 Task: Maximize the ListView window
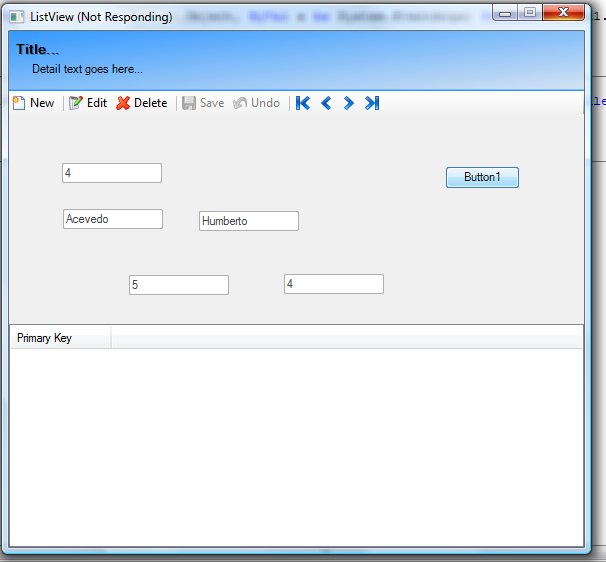(x=529, y=13)
